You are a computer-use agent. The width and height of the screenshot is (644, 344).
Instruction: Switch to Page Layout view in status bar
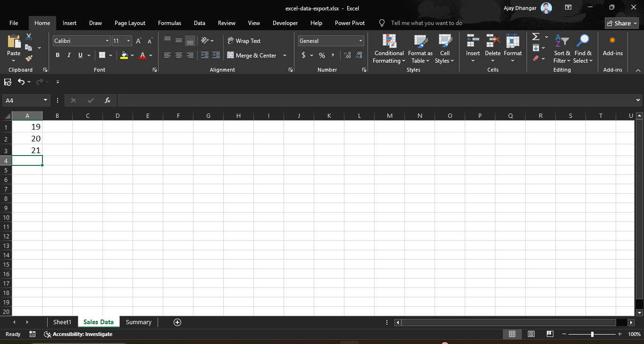(531, 334)
